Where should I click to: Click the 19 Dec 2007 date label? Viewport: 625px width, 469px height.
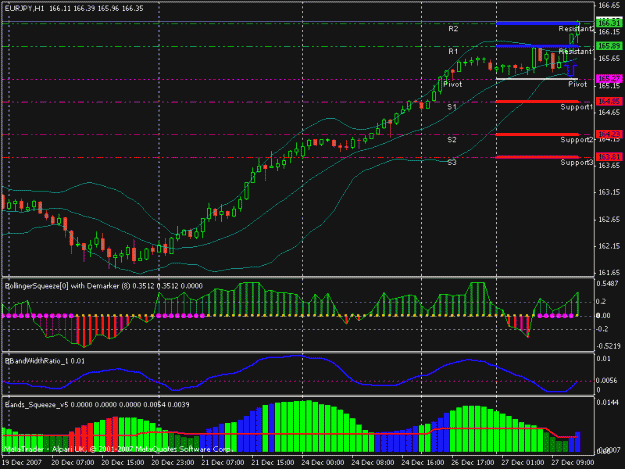(22, 463)
